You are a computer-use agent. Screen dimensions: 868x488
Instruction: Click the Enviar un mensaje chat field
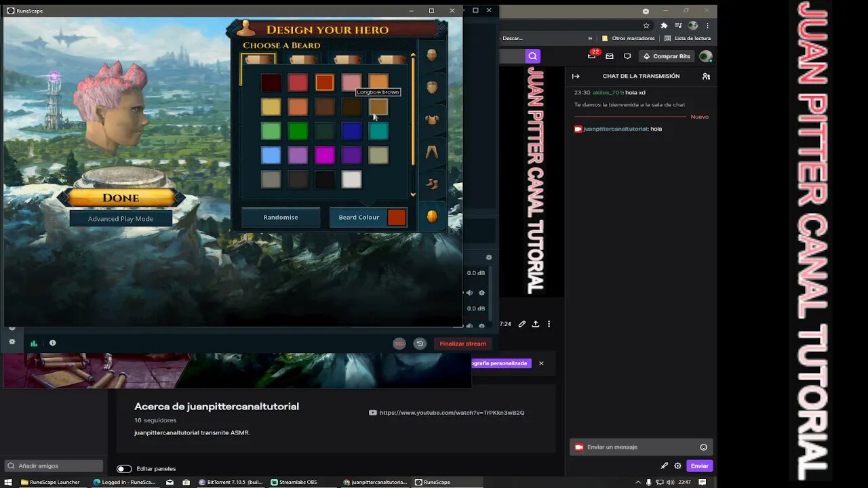click(x=641, y=447)
